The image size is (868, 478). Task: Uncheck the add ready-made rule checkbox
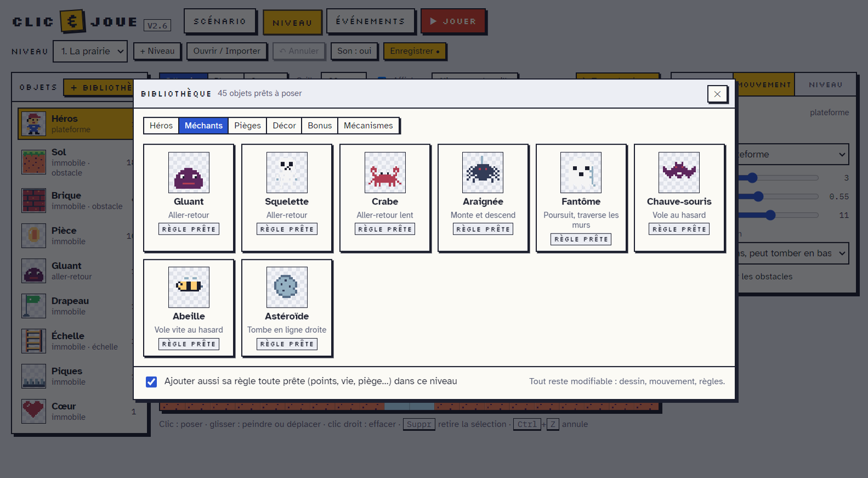tap(151, 382)
